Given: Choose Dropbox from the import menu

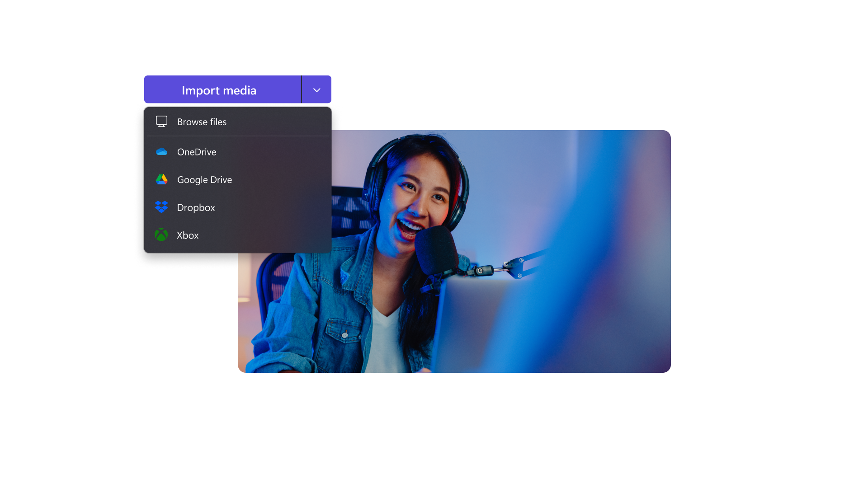Looking at the screenshot, I should (x=238, y=207).
